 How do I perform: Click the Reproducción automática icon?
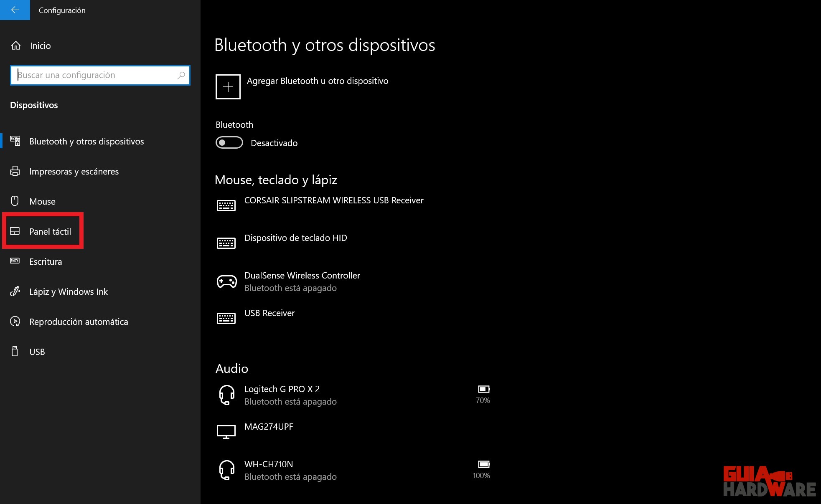[x=16, y=321]
